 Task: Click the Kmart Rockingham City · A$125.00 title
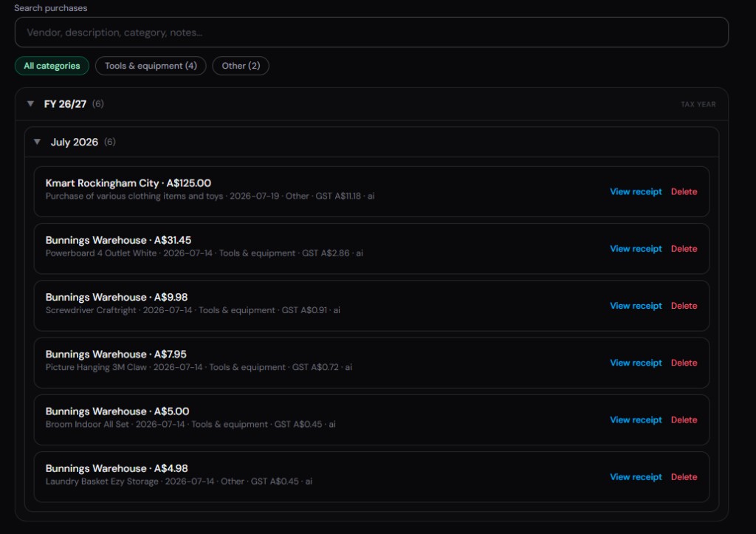coord(128,183)
